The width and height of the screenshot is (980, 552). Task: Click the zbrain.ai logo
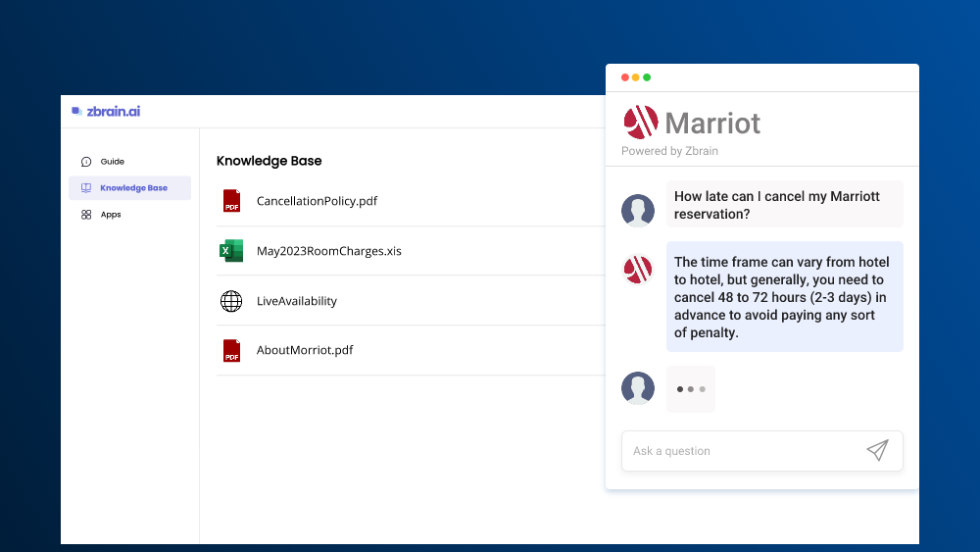coord(106,111)
